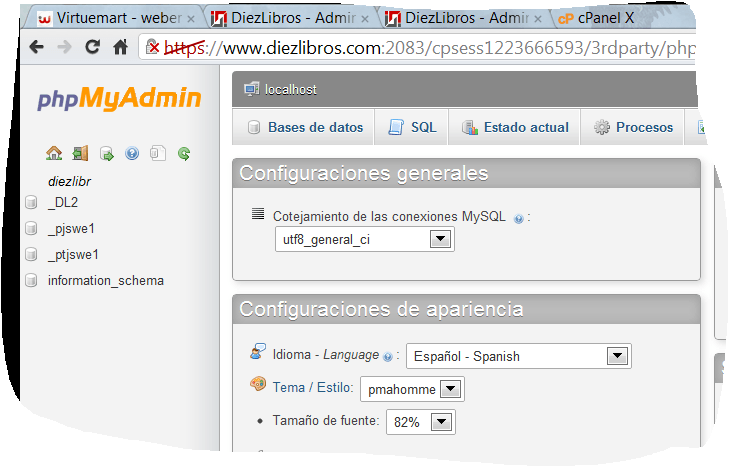Reload the page with browser refresh

(93, 47)
